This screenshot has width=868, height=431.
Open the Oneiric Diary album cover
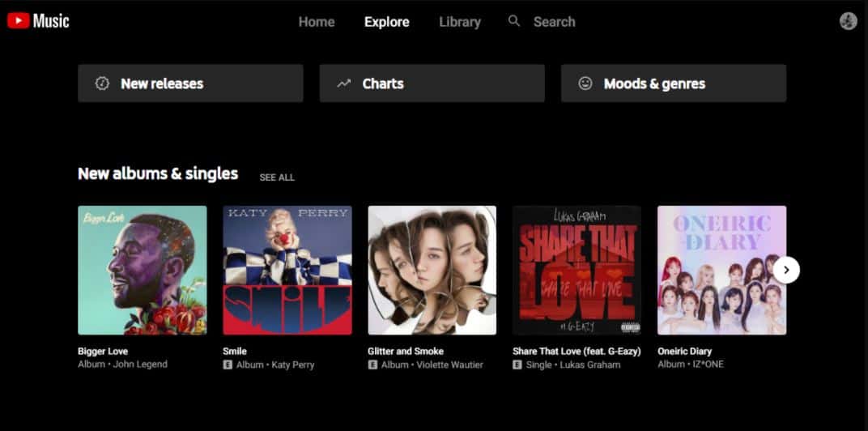[722, 271]
